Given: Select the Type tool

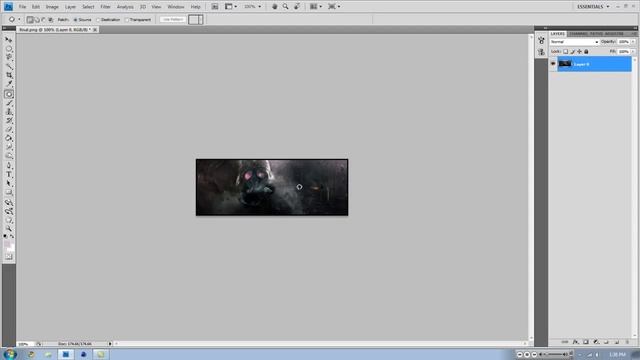Looking at the screenshot, I should point(9,175).
